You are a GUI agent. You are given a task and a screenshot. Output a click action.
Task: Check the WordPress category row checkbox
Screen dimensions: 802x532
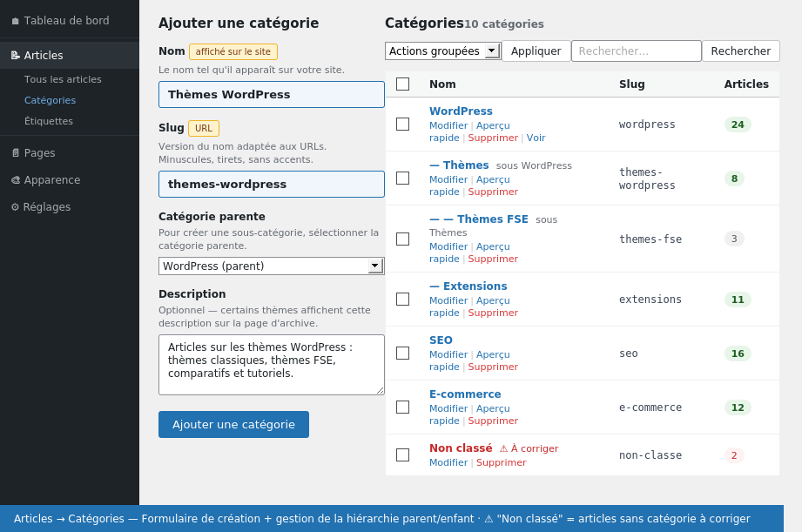tap(402, 125)
